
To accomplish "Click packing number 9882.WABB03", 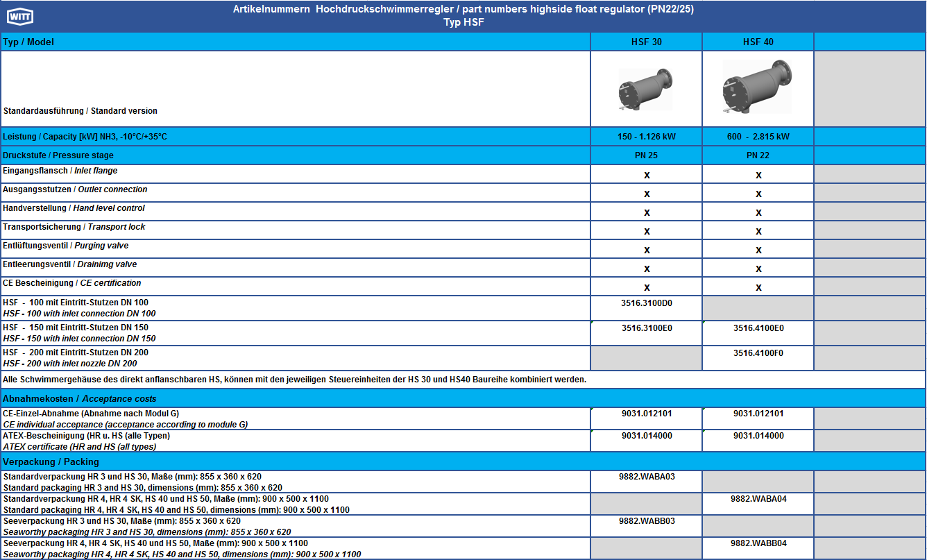I will point(647,521).
